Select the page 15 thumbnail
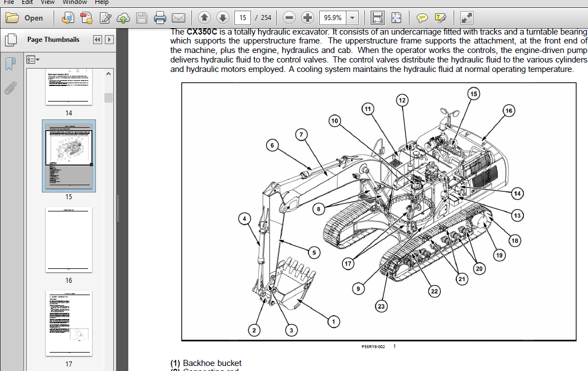This screenshot has height=371, width=588. pos(69,156)
